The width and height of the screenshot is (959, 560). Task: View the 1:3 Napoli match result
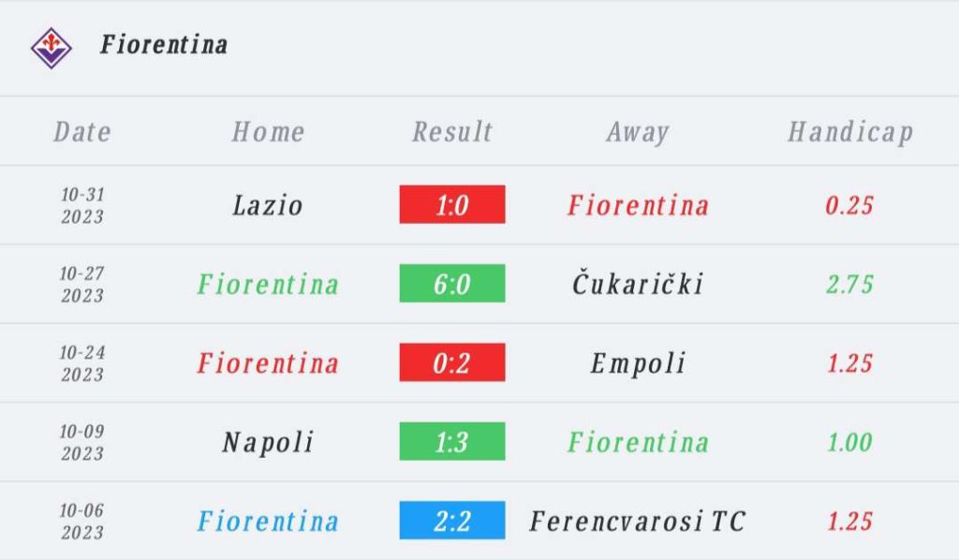(x=452, y=441)
